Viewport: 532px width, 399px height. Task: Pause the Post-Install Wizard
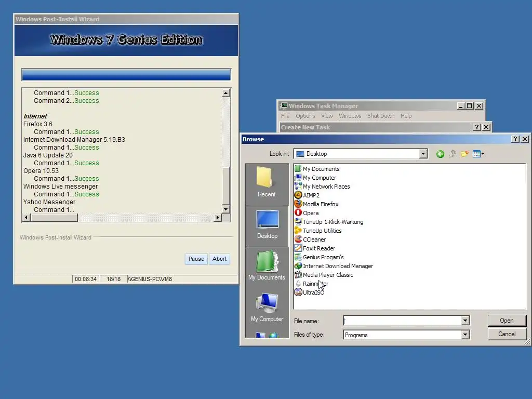[196, 259]
